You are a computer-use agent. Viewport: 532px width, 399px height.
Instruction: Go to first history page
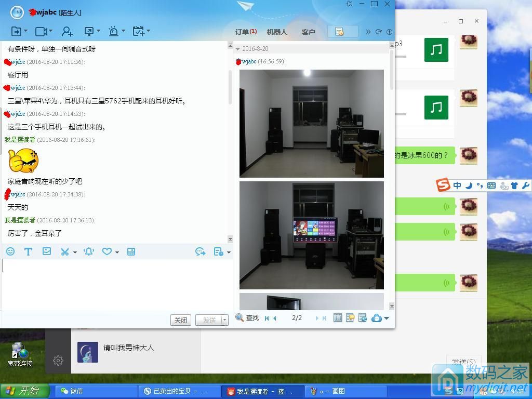pyautogui.click(x=267, y=318)
